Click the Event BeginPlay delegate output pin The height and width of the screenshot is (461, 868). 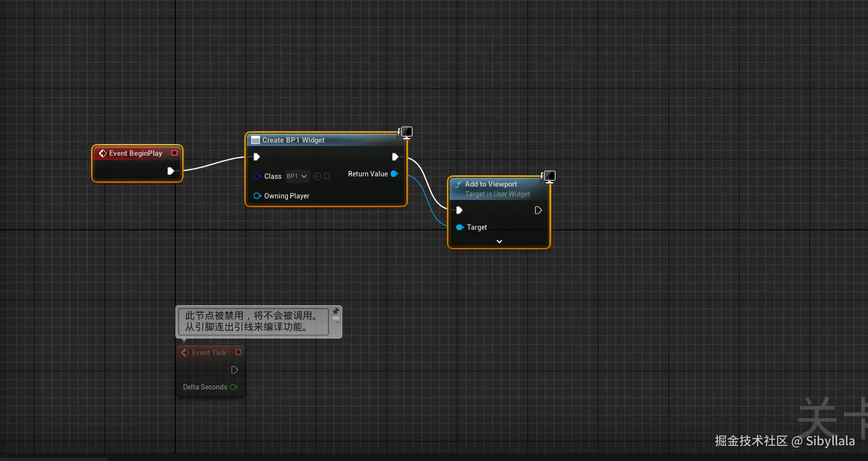(x=174, y=153)
